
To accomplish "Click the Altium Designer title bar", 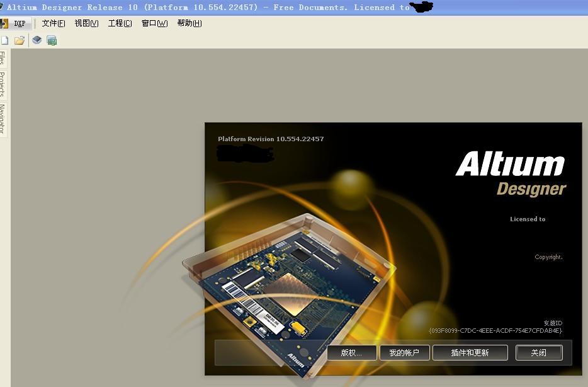I will pyautogui.click(x=294, y=8).
